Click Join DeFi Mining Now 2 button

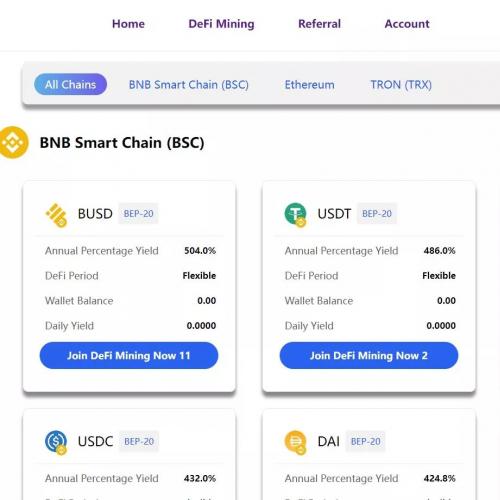click(x=369, y=355)
